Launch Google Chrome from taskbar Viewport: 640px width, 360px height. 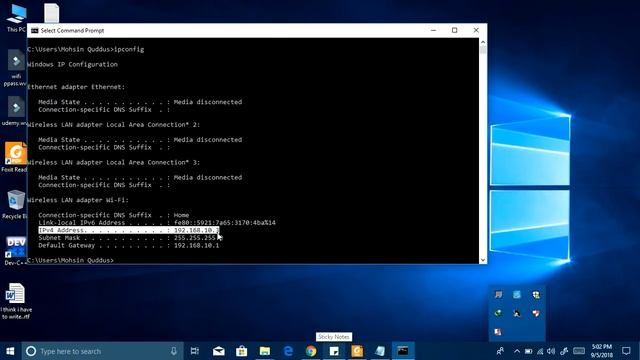(311, 351)
